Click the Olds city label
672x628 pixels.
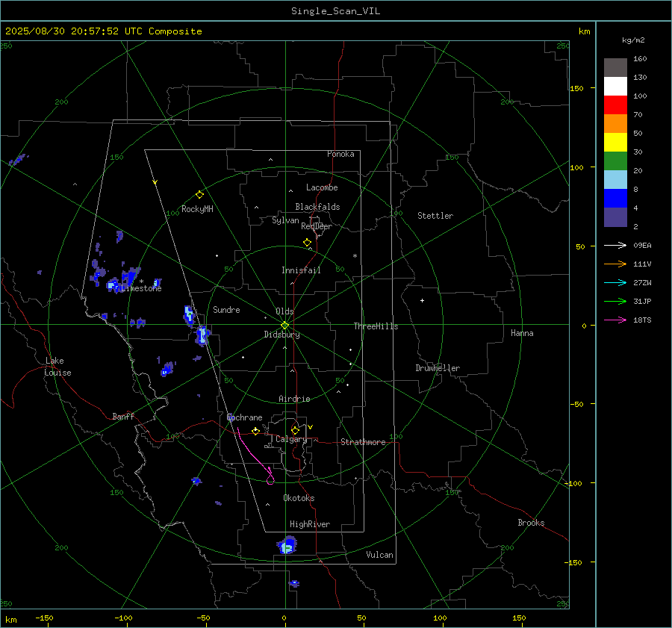tap(284, 311)
